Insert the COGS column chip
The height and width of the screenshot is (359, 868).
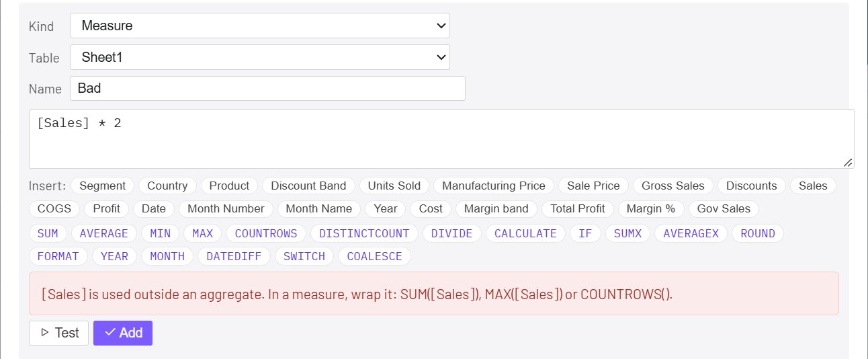[x=54, y=208]
